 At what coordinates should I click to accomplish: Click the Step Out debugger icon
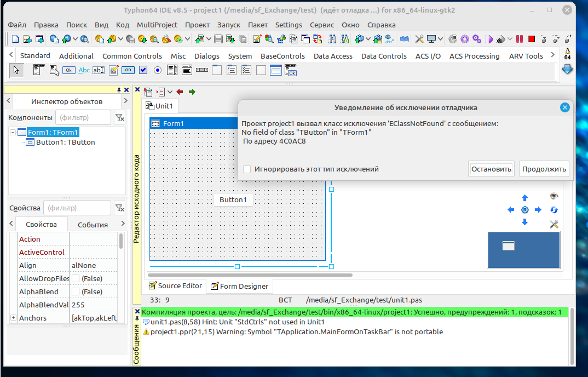(x=568, y=39)
